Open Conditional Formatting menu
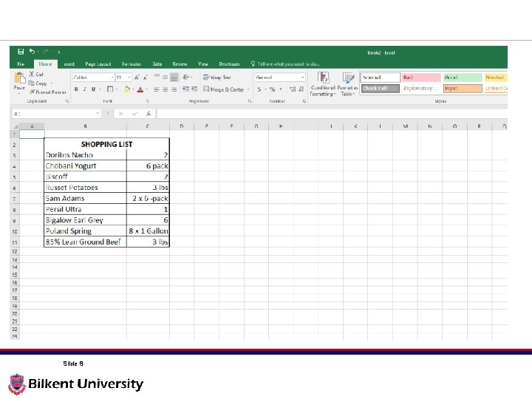The width and height of the screenshot is (532, 399). pyautogui.click(x=323, y=83)
